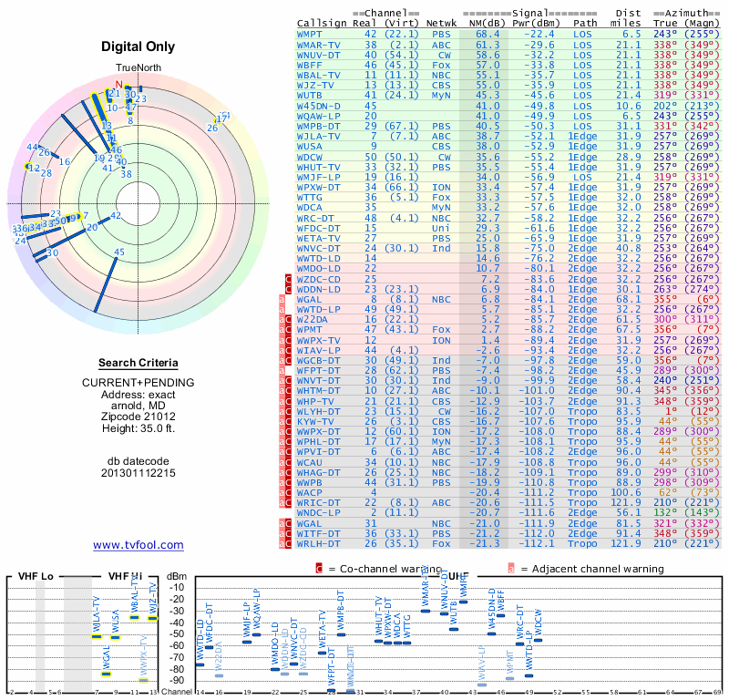This screenshot has height=700, width=729.
Task: Click the WETA-TV callsign
Action: coord(318,239)
